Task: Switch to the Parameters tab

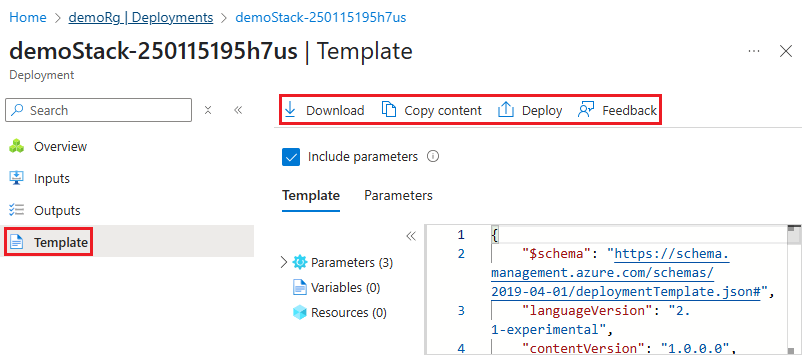Action: 398,195
